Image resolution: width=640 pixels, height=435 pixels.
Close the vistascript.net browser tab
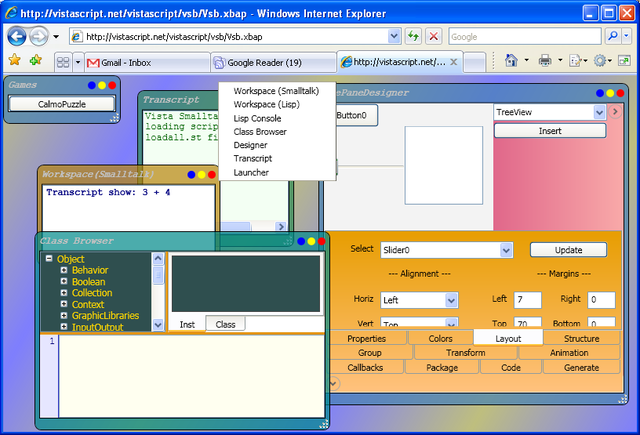[453, 62]
